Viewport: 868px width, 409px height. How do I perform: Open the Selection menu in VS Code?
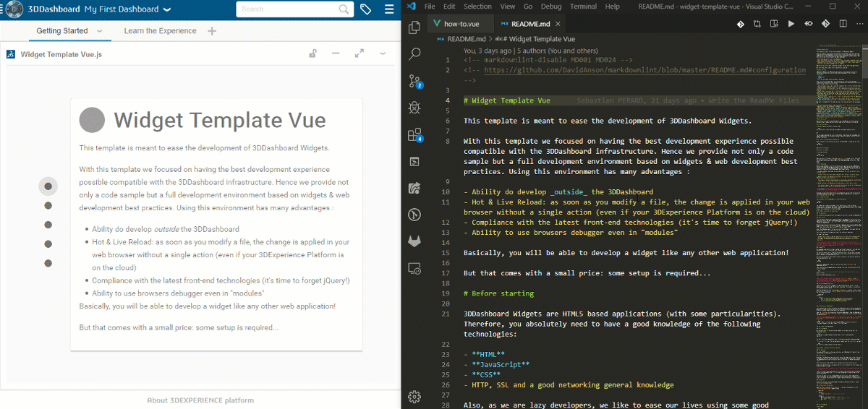point(477,7)
